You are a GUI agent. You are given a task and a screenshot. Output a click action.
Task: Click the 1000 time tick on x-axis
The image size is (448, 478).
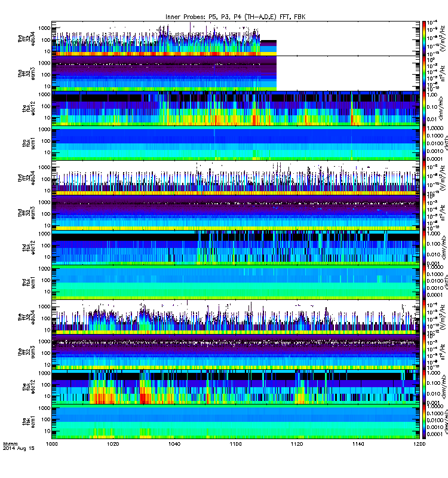point(51,444)
